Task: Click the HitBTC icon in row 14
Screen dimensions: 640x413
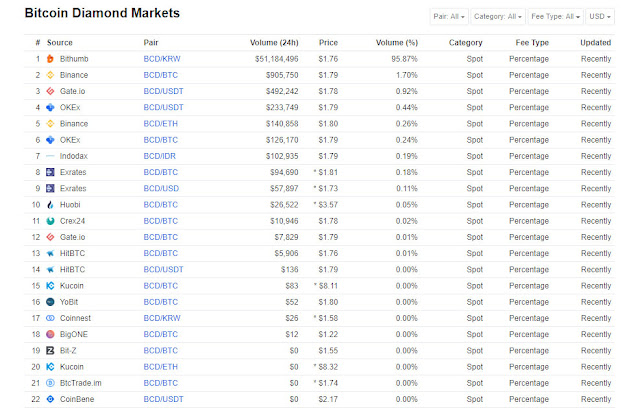Action: pos(50,270)
